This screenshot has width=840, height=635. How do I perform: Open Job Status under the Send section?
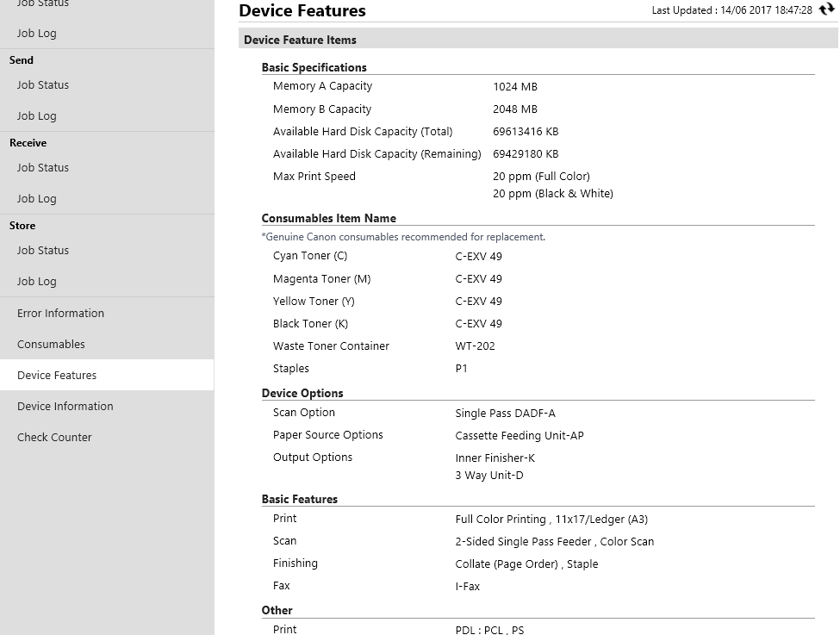click(x=43, y=85)
